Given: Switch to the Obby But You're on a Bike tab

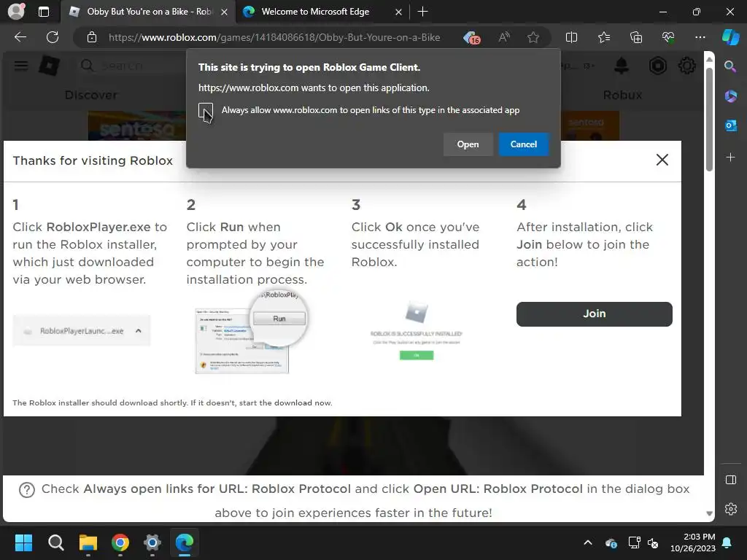Looking at the screenshot, I should 150,12.
